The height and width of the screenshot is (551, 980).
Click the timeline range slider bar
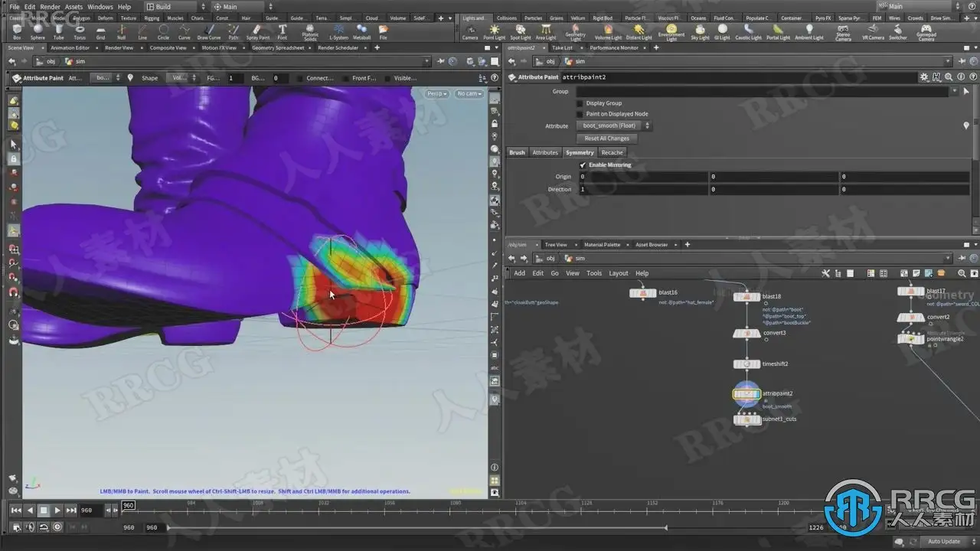[x=416, y=527]
